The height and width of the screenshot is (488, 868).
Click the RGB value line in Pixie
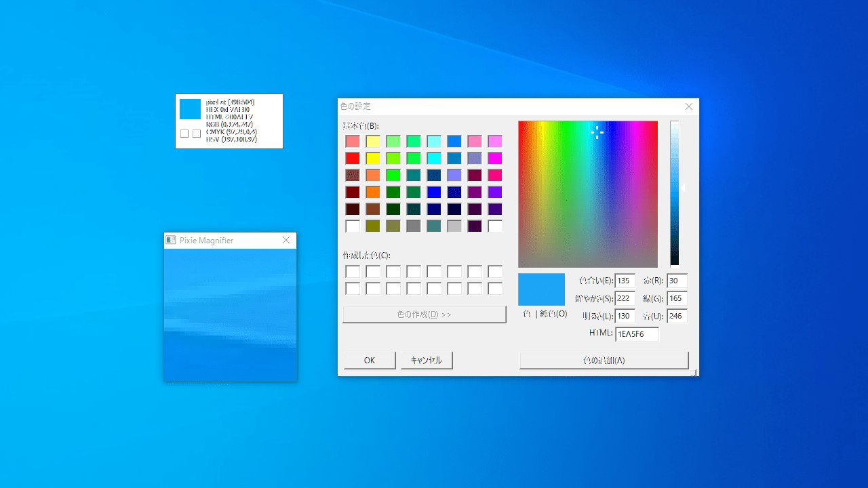tap(229, 125)
